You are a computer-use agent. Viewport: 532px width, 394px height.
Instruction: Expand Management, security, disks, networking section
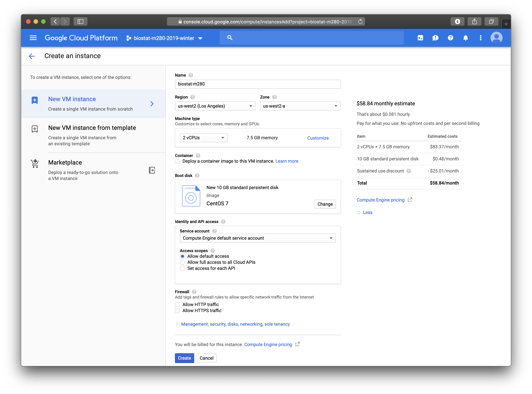coord(235,324)
